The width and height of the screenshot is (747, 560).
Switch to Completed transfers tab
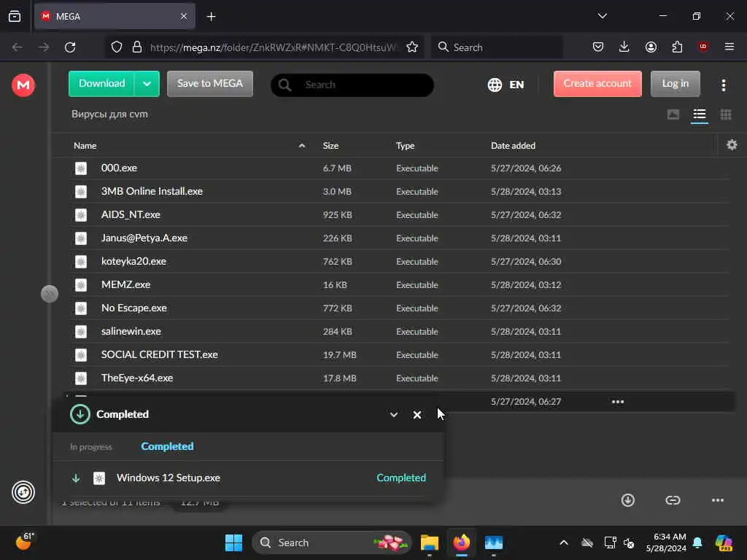(x=167, y=447)
